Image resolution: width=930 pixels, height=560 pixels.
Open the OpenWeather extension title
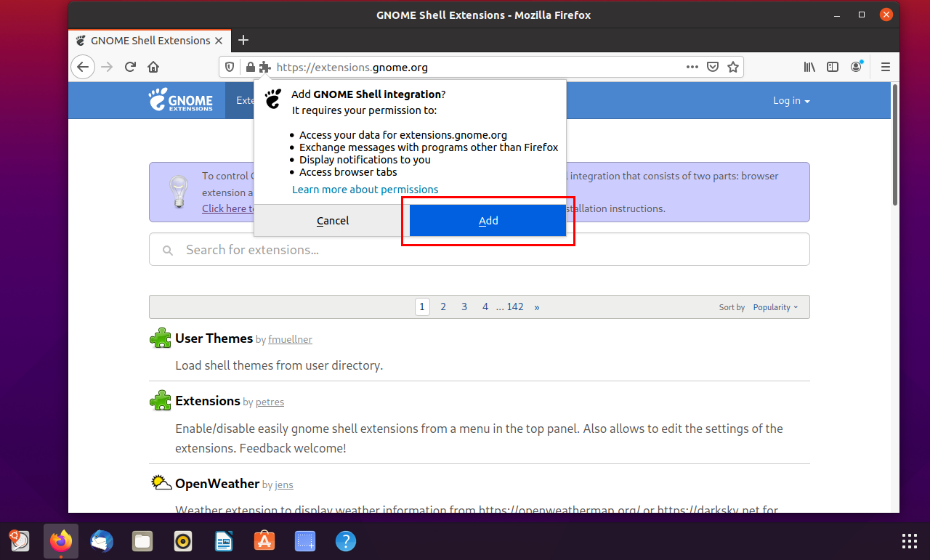[x=217, y=484]
